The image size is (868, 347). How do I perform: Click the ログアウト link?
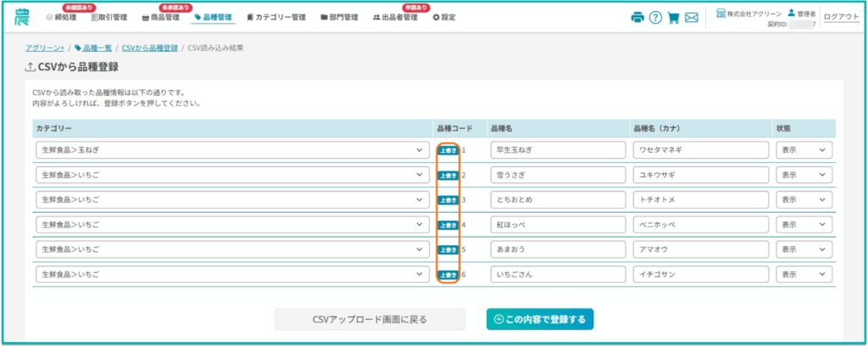(x=841, y=18)
